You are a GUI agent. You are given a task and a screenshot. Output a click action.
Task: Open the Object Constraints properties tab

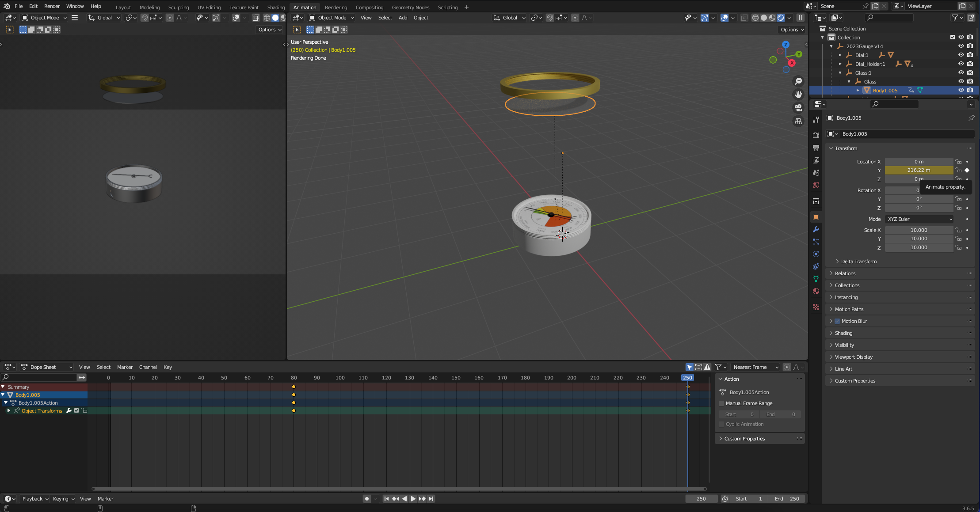click(x=816, y=266)
